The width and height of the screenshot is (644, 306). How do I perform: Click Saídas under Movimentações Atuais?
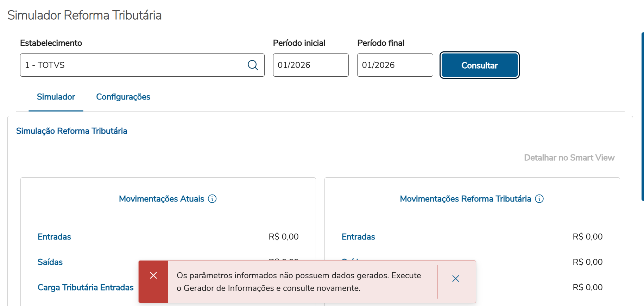[x=50, y=262]
